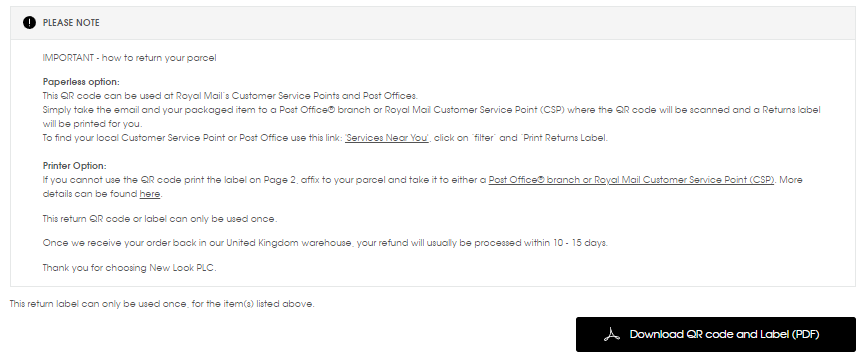Click the PDF icon on download button

coord(612,334)
